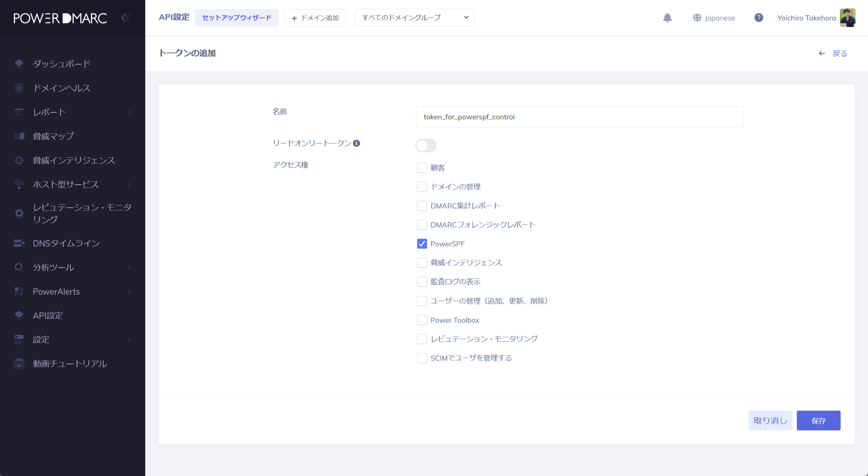Screen dimensions: 868x476
Task: Toggle the リードオンリートークン switch
Action: (426, 146)
